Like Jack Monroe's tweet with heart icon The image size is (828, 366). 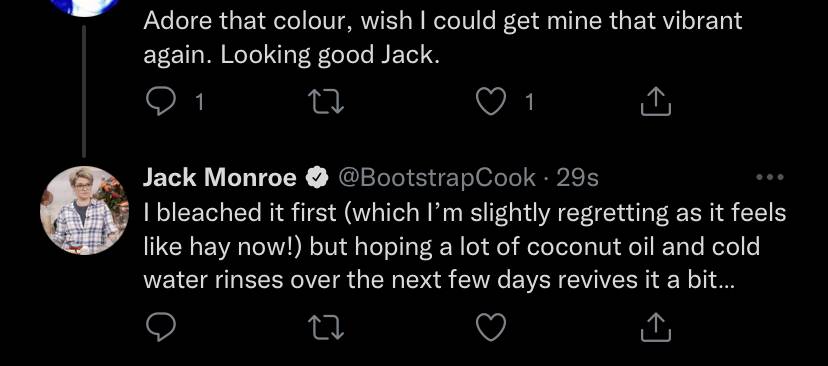tap(491, 327)
